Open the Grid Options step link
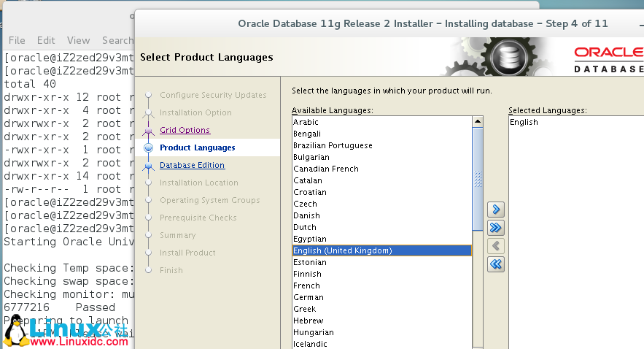This screenshot has height=349, width=644. coord(185,130)
